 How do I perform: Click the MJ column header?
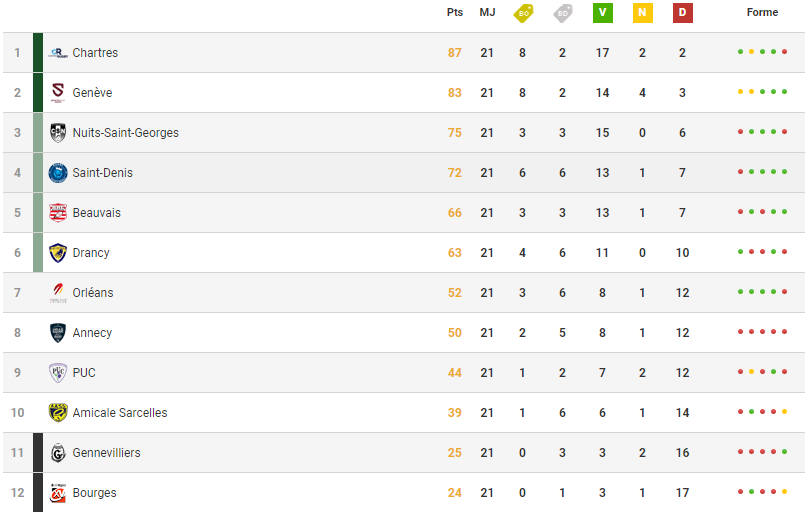pos(487,13)
